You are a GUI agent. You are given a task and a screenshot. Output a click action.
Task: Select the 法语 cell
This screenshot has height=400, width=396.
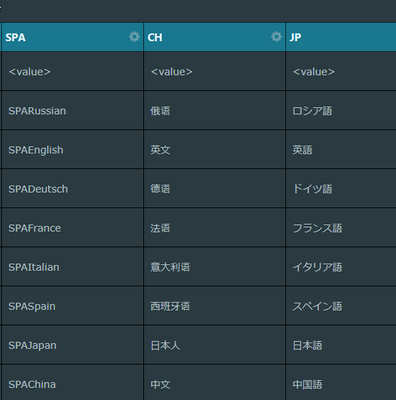point(214,228)
